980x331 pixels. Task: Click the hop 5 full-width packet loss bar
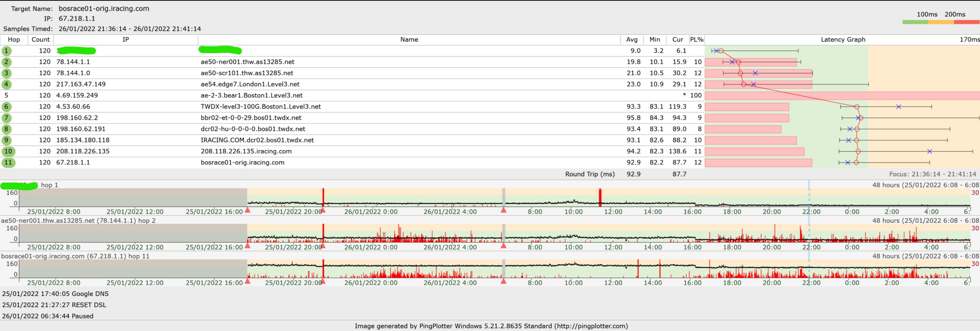pos(843,96)
